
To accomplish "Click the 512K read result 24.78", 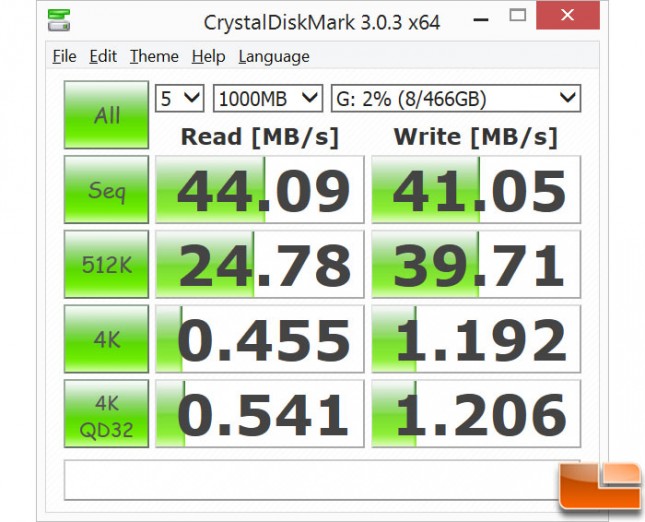I will pos(260,264).
